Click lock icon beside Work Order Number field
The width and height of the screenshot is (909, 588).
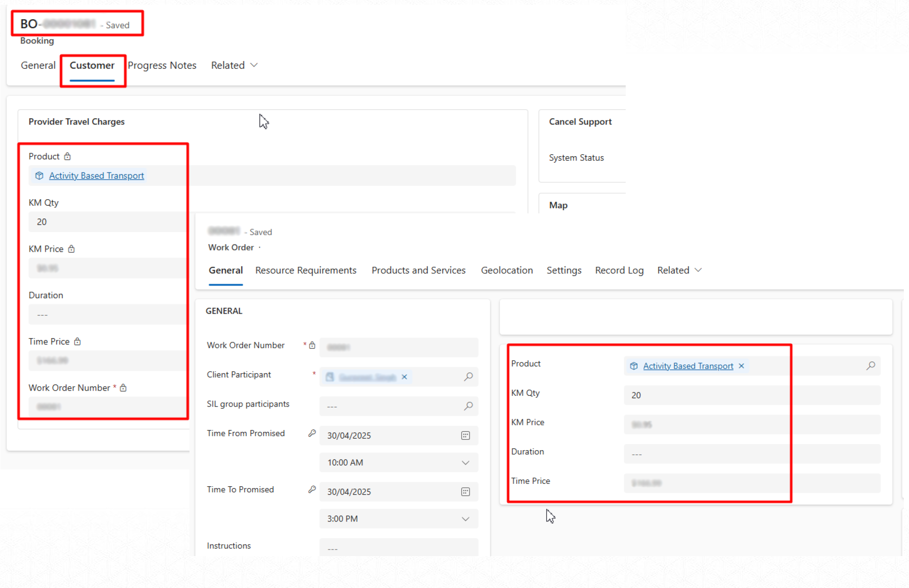click(x=312, y=345)
